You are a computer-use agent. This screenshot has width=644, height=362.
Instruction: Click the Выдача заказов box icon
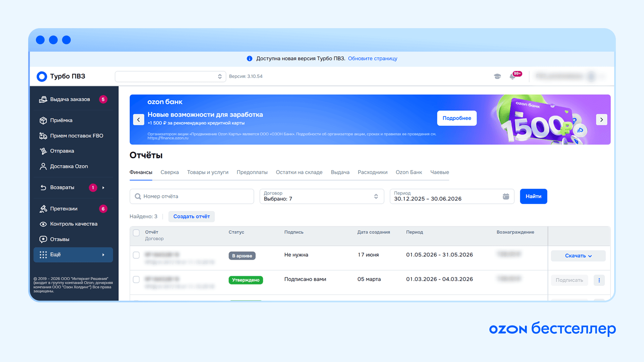pos(43,99)
